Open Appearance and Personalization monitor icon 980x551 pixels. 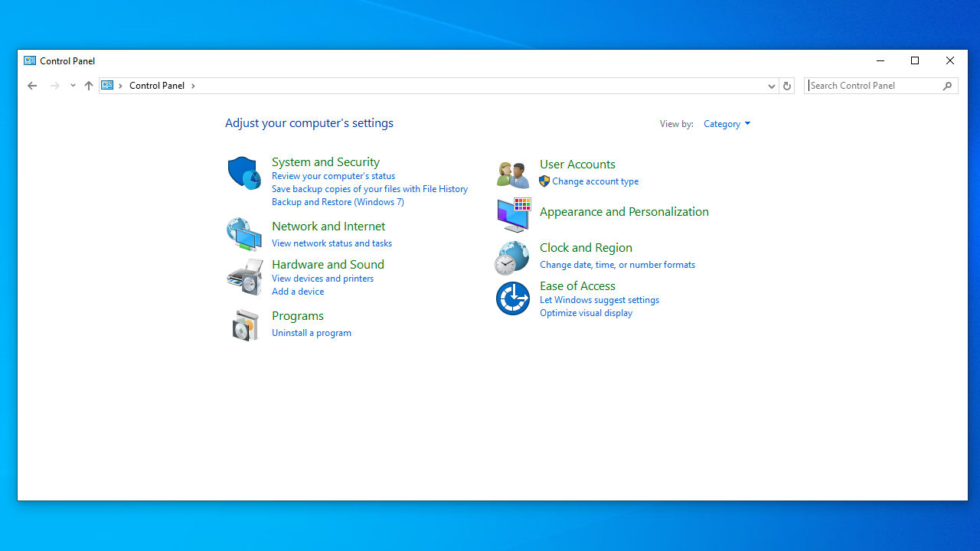(513, 215)
